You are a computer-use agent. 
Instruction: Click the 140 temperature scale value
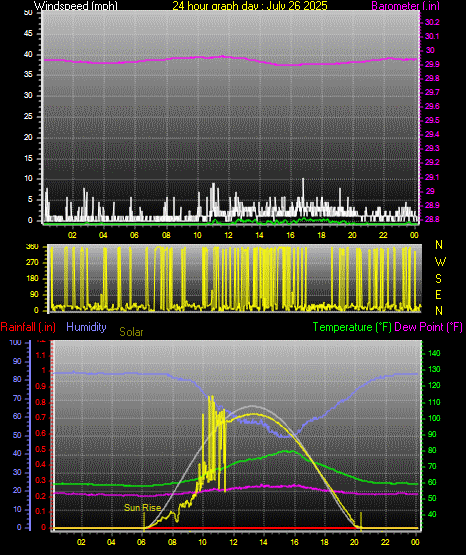tap(434, 353)
